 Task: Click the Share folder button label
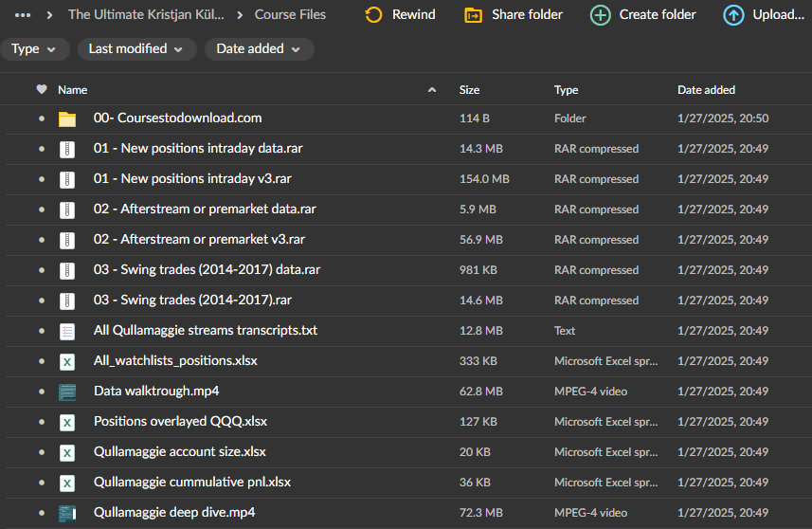(x=527, y=14)
